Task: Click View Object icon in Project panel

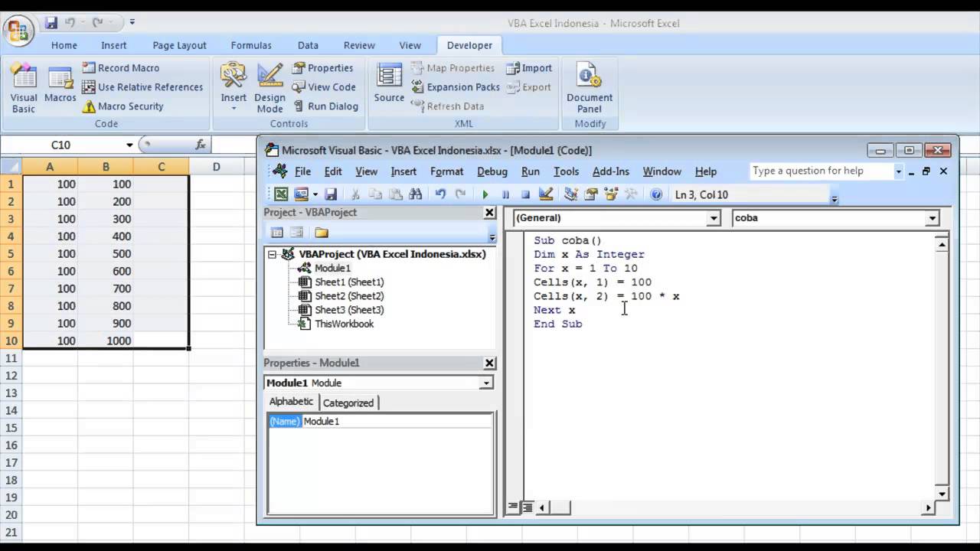Action: point(297,233)
